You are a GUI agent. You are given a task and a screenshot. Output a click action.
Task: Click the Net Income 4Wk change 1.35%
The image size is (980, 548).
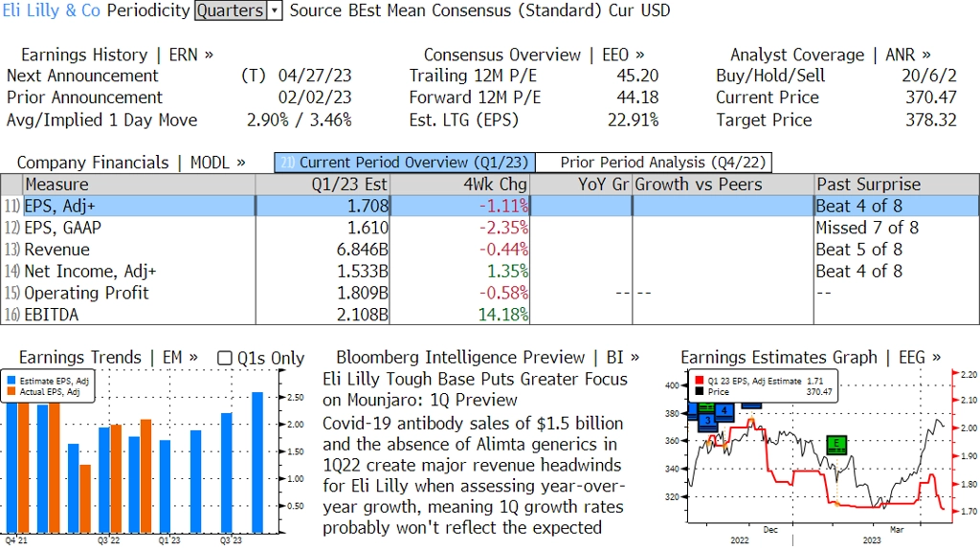(508, 272)
